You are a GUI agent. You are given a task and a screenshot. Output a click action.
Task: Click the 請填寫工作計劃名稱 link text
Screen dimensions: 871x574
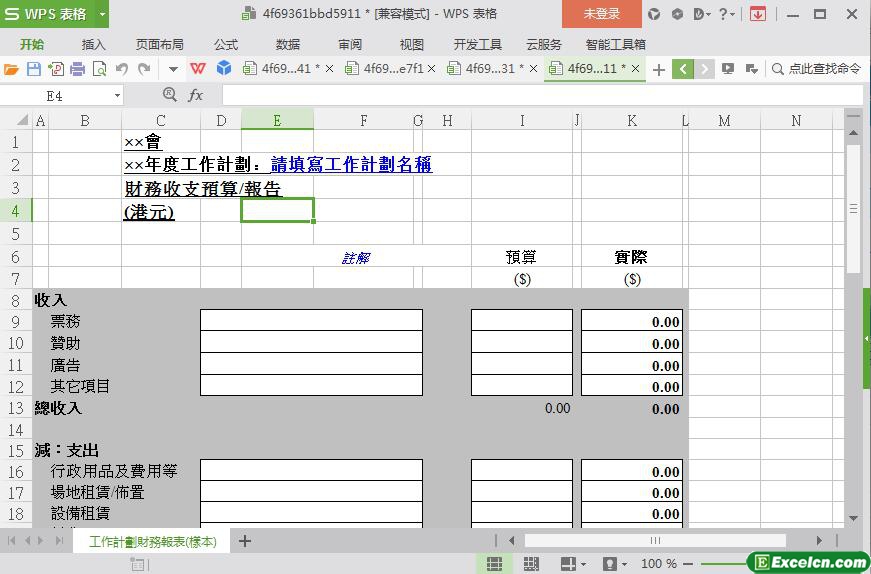coord(351,165)
